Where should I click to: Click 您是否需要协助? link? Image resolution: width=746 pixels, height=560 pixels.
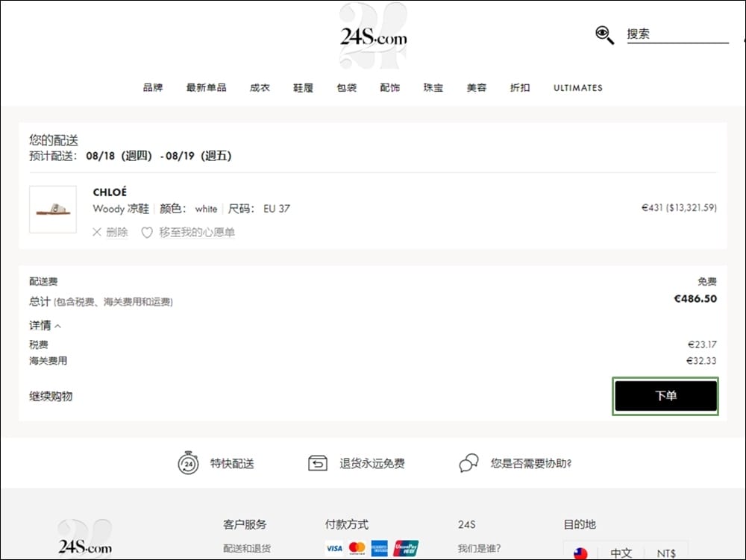[x=531, y=464]
